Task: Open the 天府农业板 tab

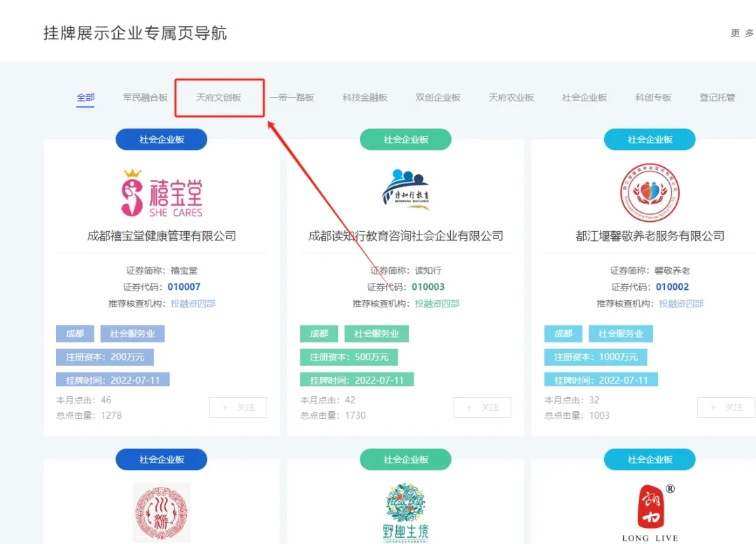Action: [x=511, y=97]
